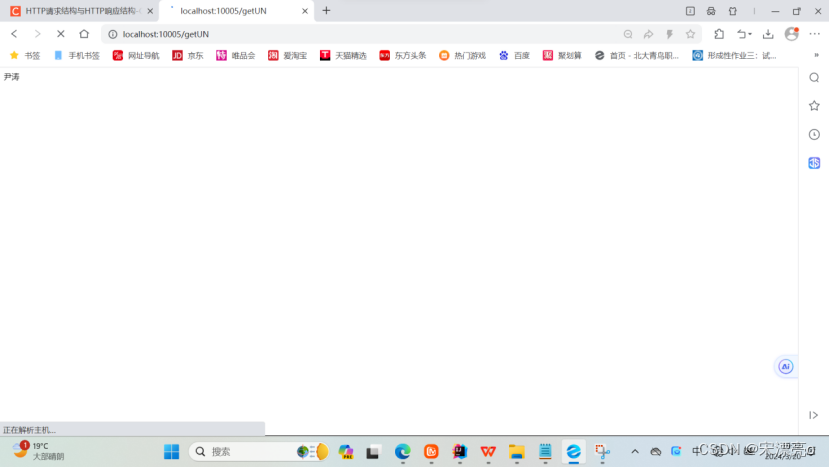Click the sidebar search icon
The width and height of the screenshot is (830, 467).
814,78
